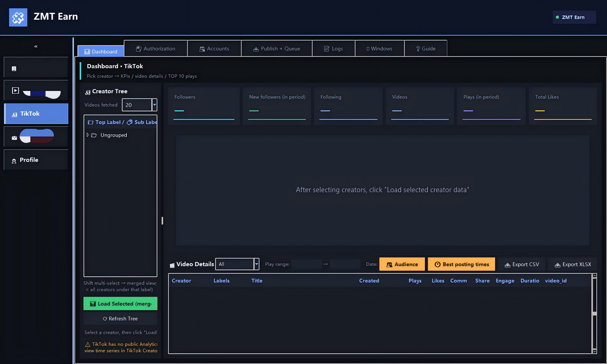This screenshot has height=364, width=607.
Task: Click the Videos fetched number field
Action: click(x=137, y=105)
